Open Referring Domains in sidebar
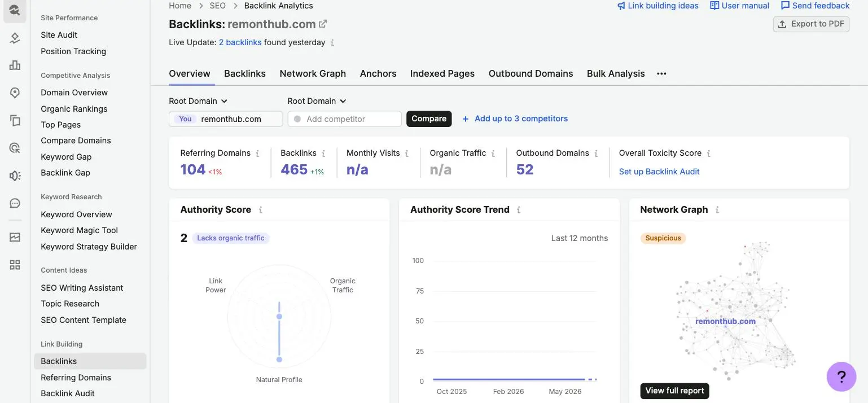The image size is (868, 403). coord(76,378)
